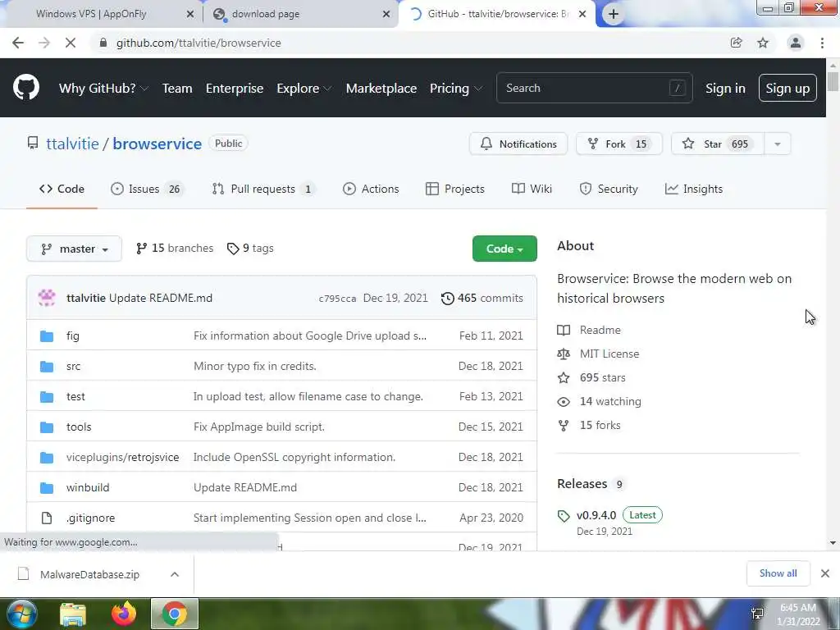The width and height of the screenshot is (840, 630).
Task: Open Windows Explorer from taskbar
Action: coord(73,614)
